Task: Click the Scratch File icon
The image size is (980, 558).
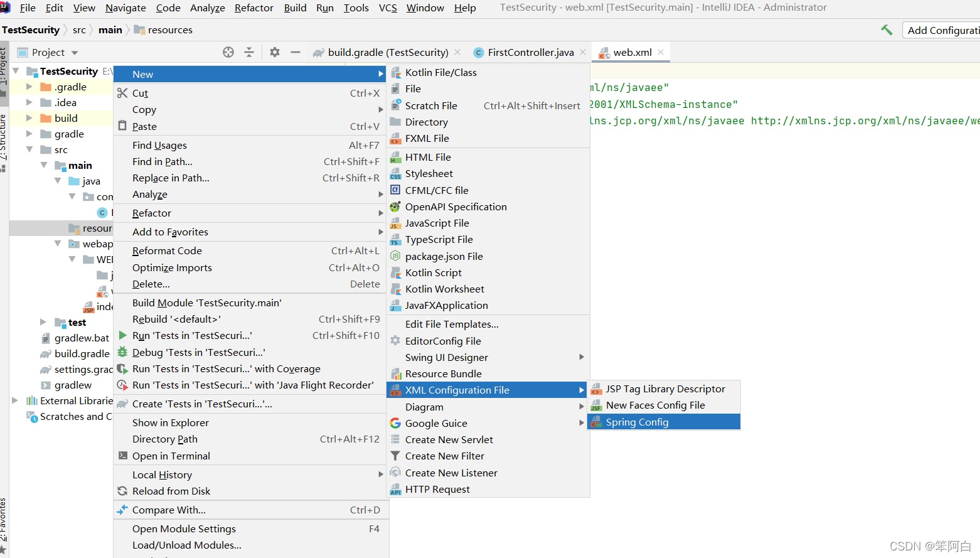Action: click(395, 105)
